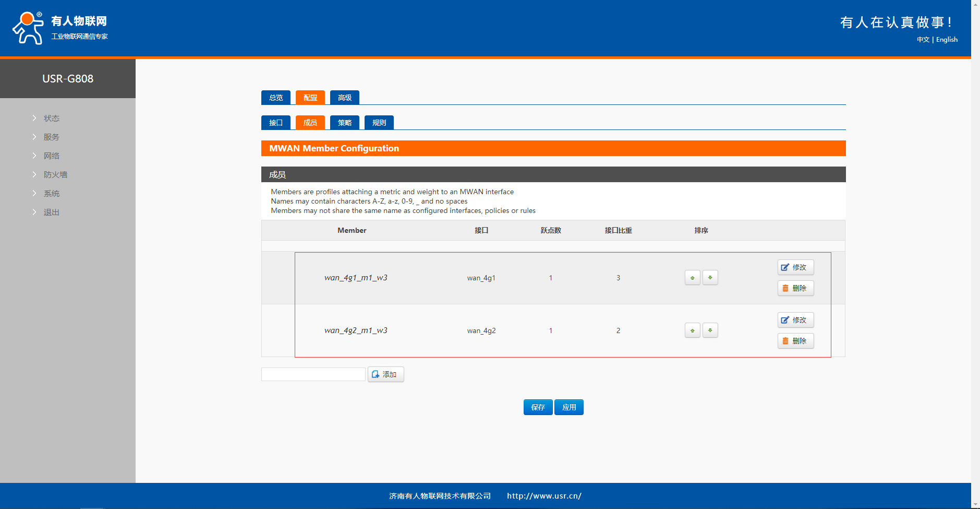Move wan_4g1_m1_w3 member down
980x509 pixels.
[x=710, y=278]
